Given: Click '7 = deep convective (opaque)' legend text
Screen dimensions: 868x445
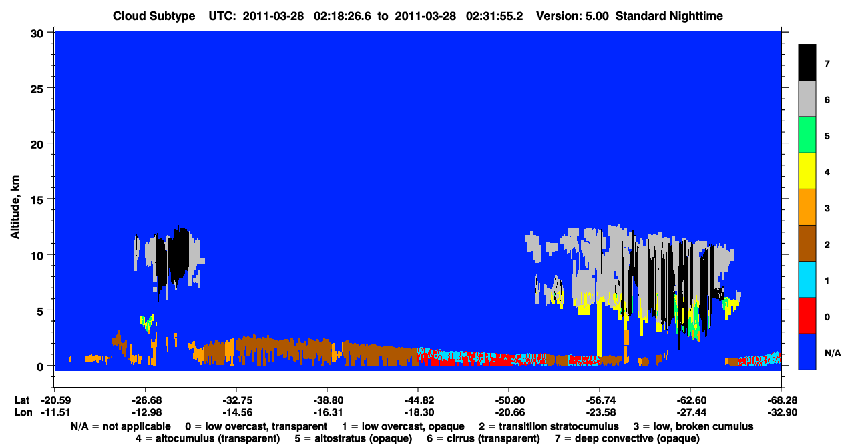Looking at the screenshot, I should point(627,438).
